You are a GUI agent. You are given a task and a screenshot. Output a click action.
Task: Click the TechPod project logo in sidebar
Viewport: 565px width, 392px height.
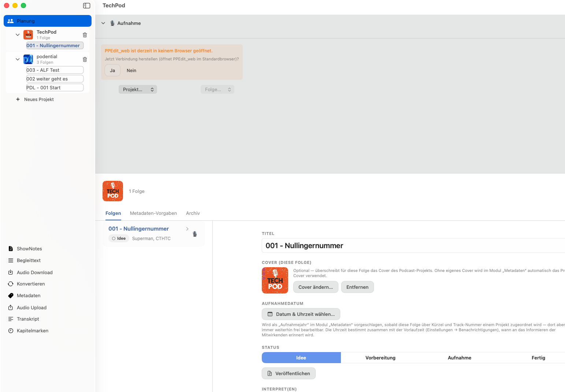point(28,35)
